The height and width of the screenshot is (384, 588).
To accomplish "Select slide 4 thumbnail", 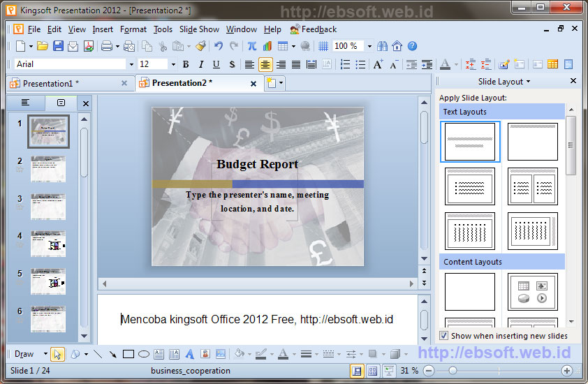I will [48, 244].
